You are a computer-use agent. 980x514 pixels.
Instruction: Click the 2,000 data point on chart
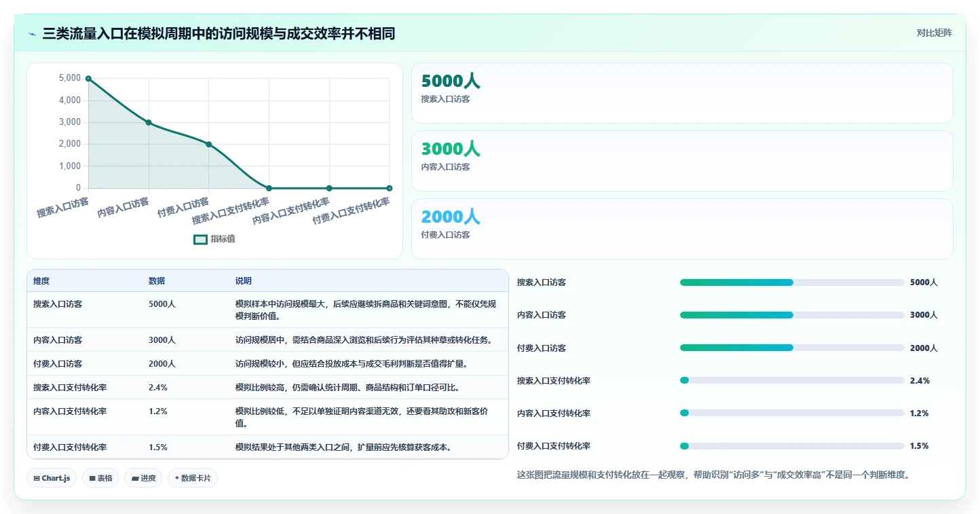pos(208,144)
